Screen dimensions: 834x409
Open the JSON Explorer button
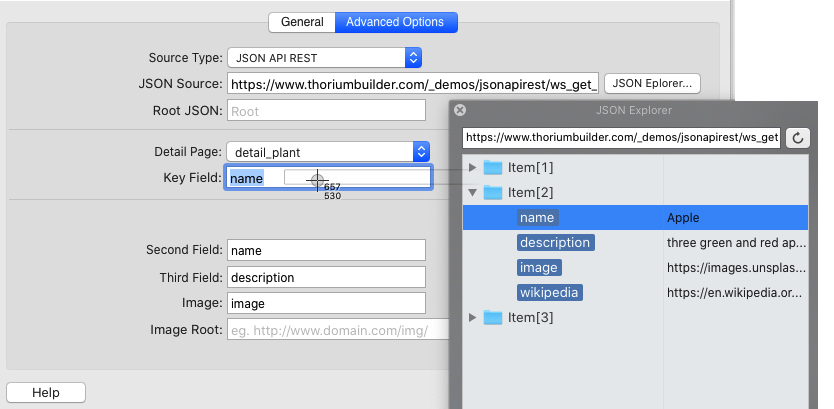(x=653, y=83)
